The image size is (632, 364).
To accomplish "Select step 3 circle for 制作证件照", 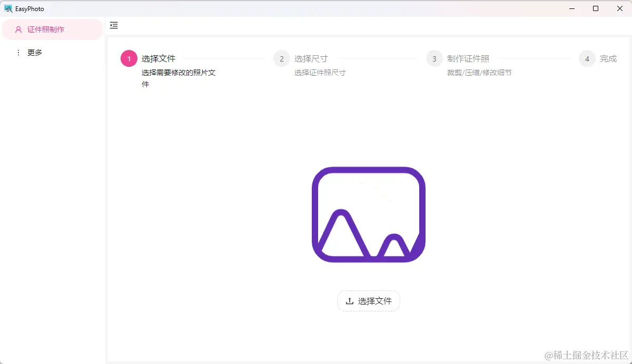I will click(x=434, y=59).
